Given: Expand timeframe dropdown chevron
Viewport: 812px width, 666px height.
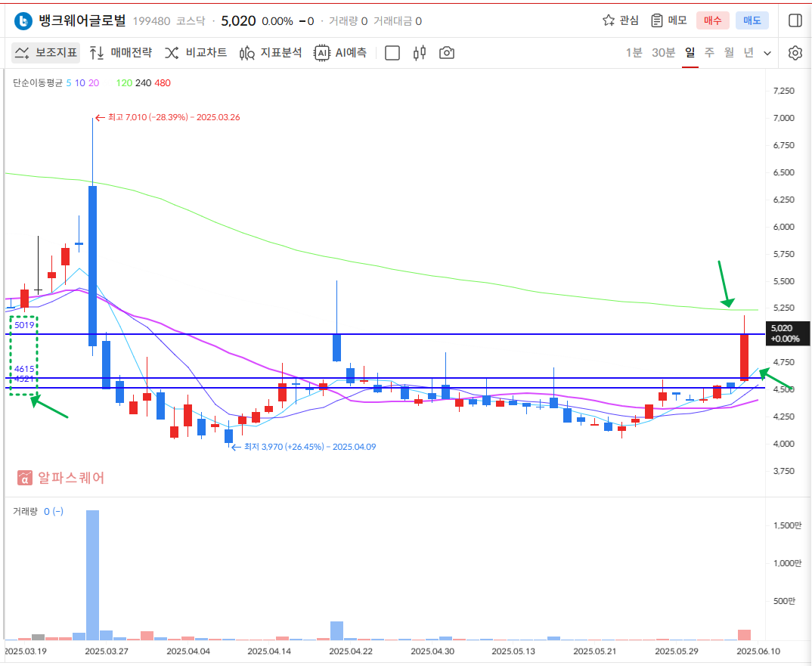Looking at the screenshot, I should (x=767, y=54).
